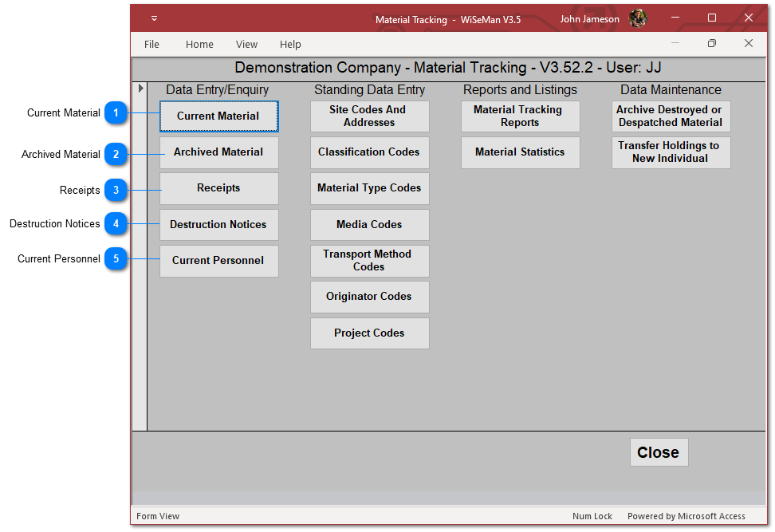Open Material Statistics
775x532 pixels.
click(x=520, y=152)
